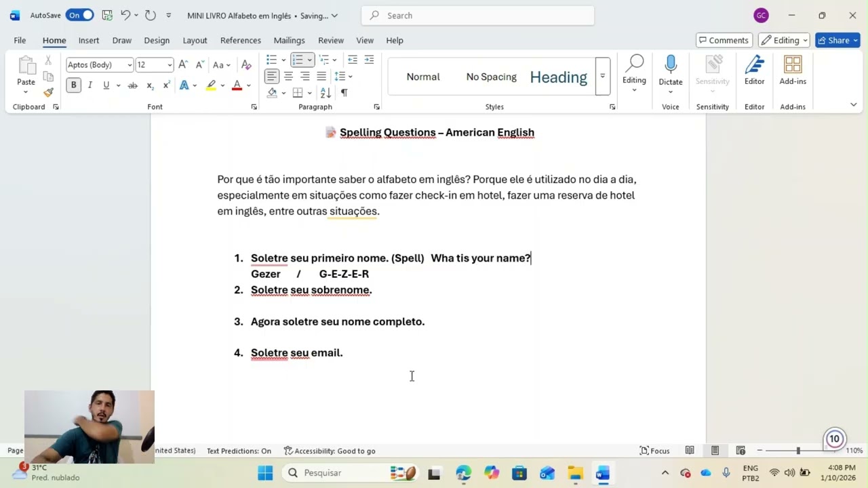Click the Sort A-Z icon
The image size is (868, 488).
(325, 92)
